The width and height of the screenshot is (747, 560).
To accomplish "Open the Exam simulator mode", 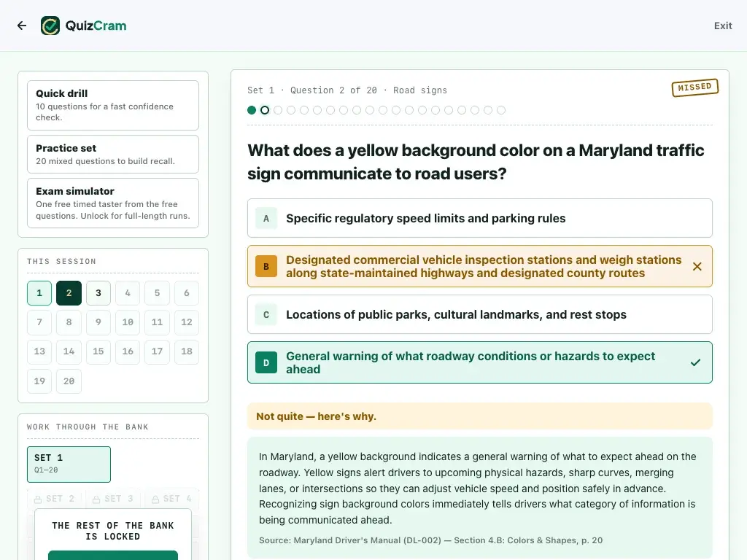I will (x=113, y=203).
